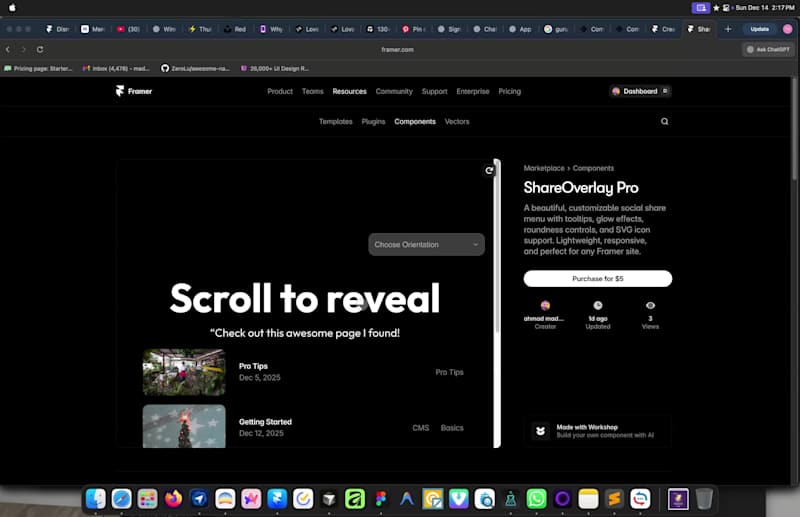Open a new browser tab
800x517 pixels.
coord(728,29)
